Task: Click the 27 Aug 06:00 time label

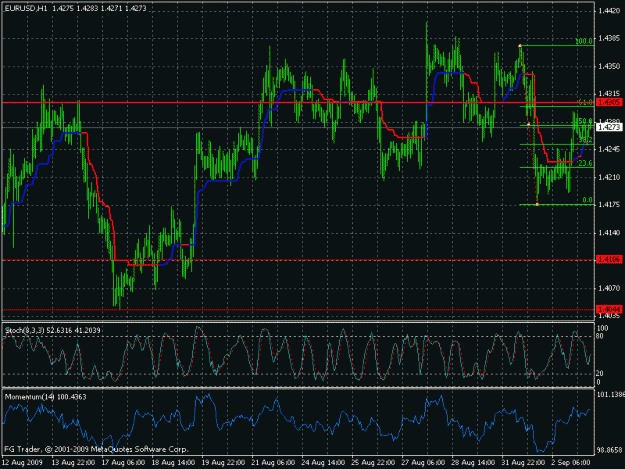Action: click(x=423, y=463)
